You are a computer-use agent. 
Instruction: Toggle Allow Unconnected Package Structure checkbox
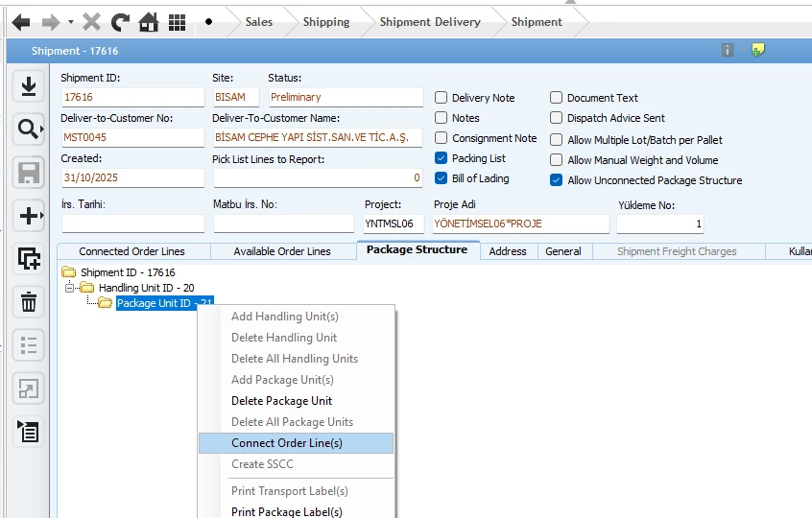click(x=557, y=179)
